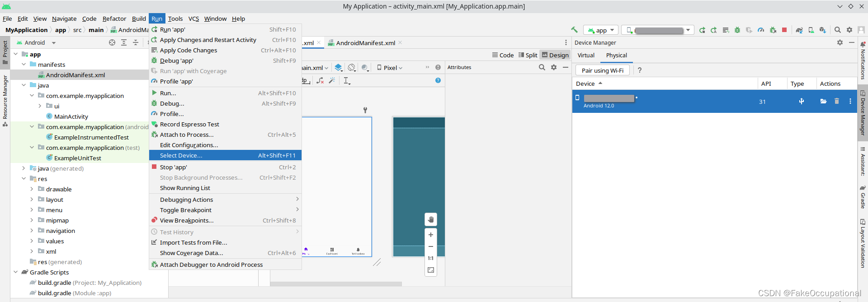Open the Pixel device preview dropdown
868x302 pixels.
click(390, 68)
